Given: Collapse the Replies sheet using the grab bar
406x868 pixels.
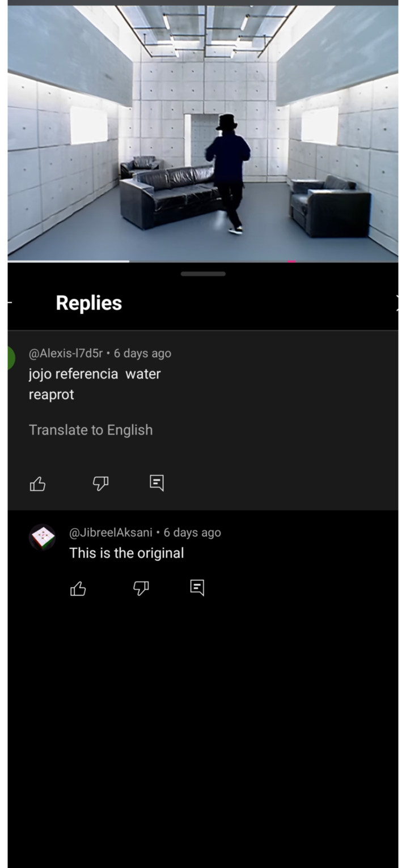Looking at the screenshot, I should (x=203, y=273).
